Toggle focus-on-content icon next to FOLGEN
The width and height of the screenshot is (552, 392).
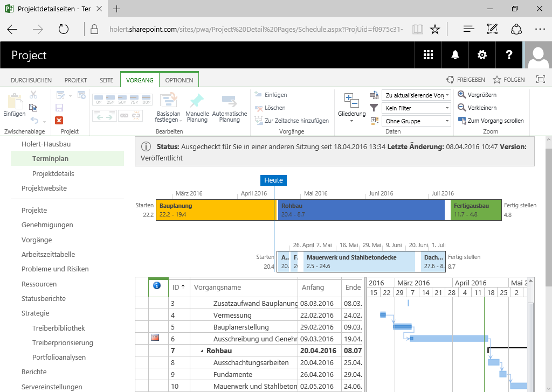pyautogui.click(x=540, y=80)
